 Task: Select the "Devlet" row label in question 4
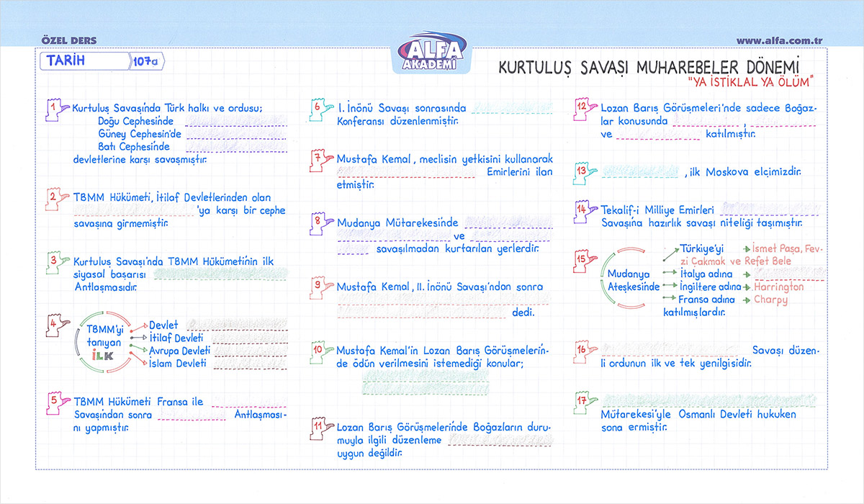(x=163, y=325)
